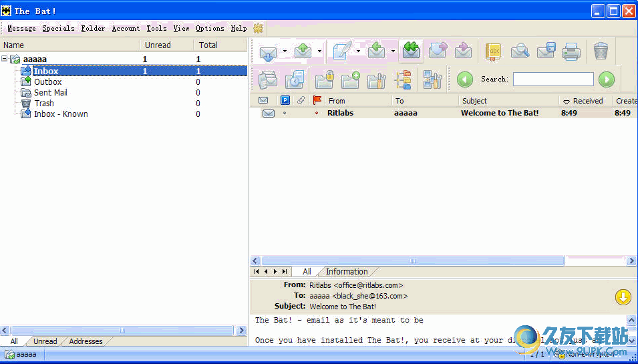Click the Reply to all double-arrow icon
Viewport: 638px width, 364px height.
click(x=412, y=51)
